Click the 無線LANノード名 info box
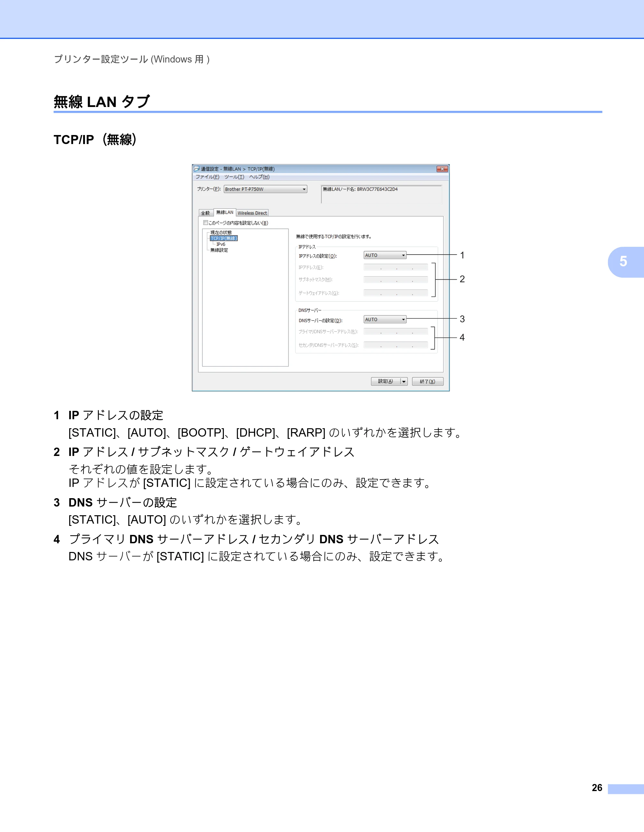 [x=381, y=194]
